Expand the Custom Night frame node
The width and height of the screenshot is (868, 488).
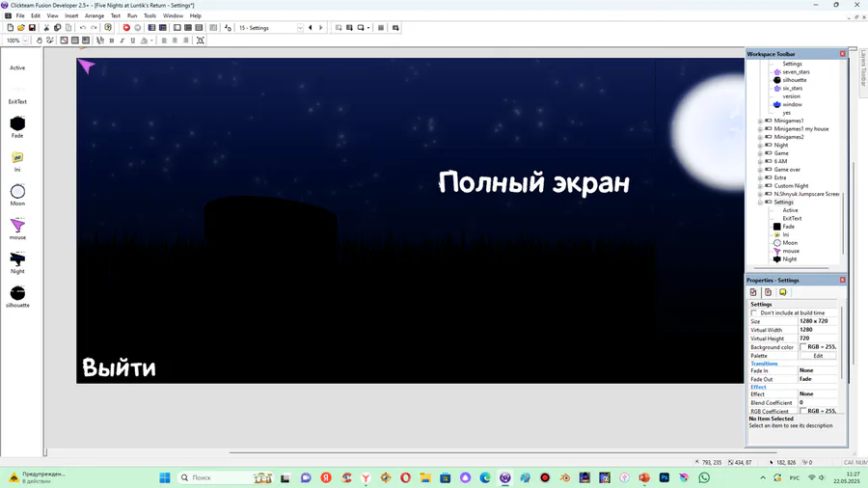(760, 186)
